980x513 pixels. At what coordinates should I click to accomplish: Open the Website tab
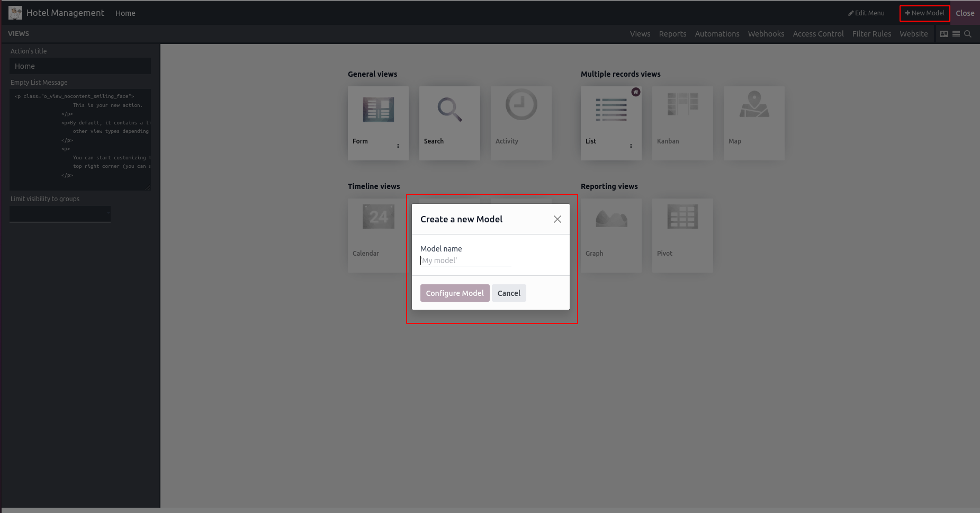coord(914,34)
